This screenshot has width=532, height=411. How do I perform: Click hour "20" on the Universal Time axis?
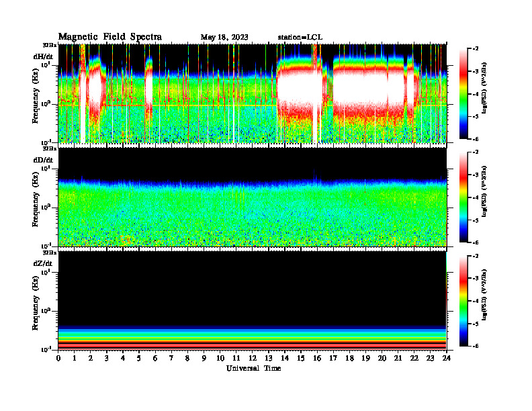pos(382,358)
